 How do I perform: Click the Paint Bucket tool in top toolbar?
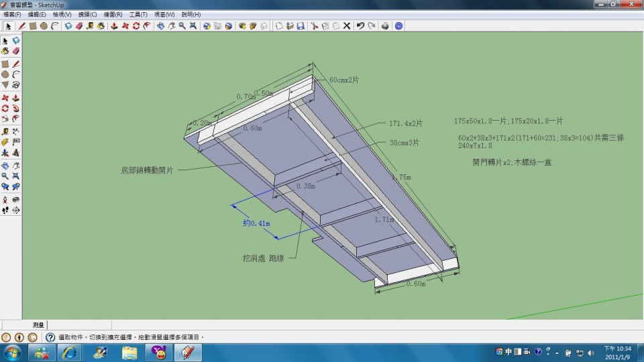[x=101, y=26]
